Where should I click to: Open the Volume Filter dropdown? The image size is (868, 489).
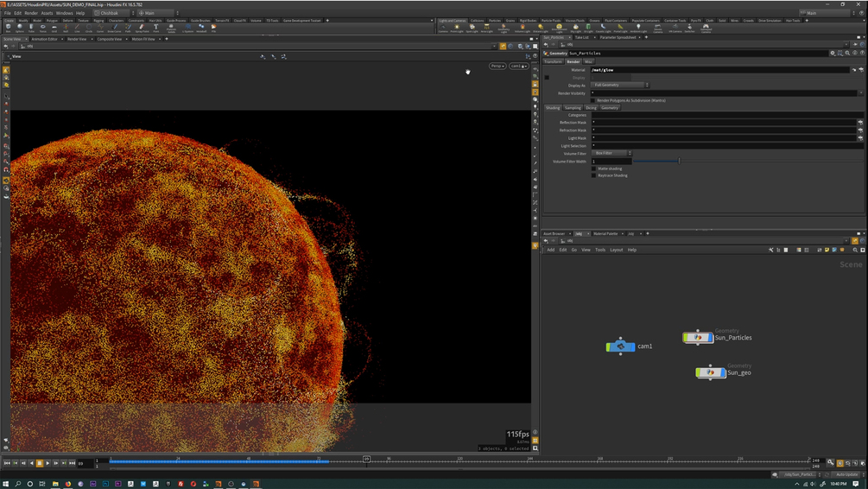[x=612, y=153]
